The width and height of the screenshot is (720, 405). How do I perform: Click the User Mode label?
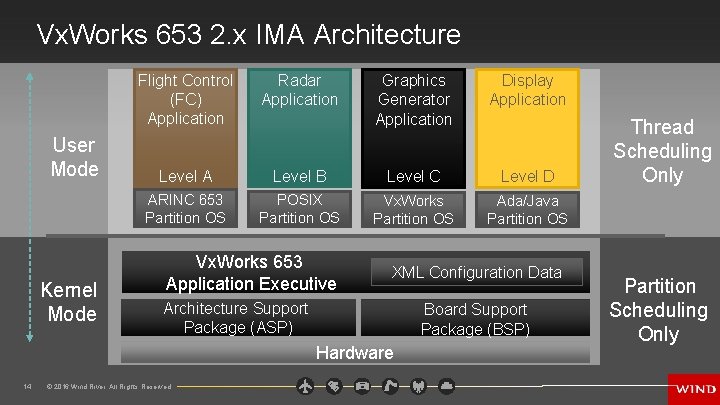[x=74, y=157]
